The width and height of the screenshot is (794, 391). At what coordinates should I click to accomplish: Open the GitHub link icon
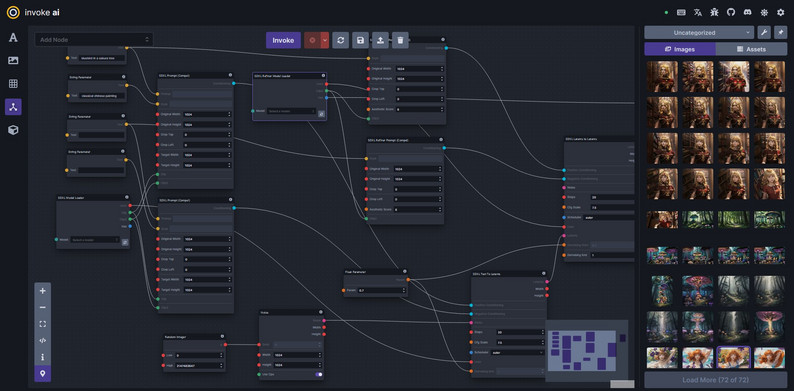(731, 13)
